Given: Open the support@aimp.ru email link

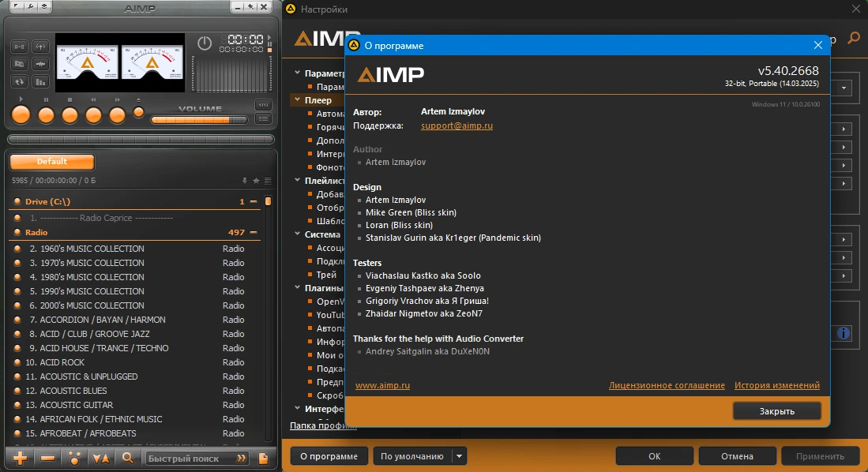Looking at the screenshot, I should click(x=457, y=125).
